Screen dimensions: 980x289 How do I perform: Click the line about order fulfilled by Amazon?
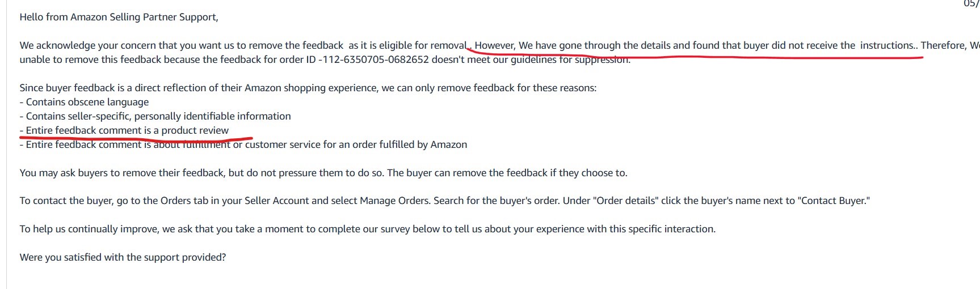pos(243,144)
